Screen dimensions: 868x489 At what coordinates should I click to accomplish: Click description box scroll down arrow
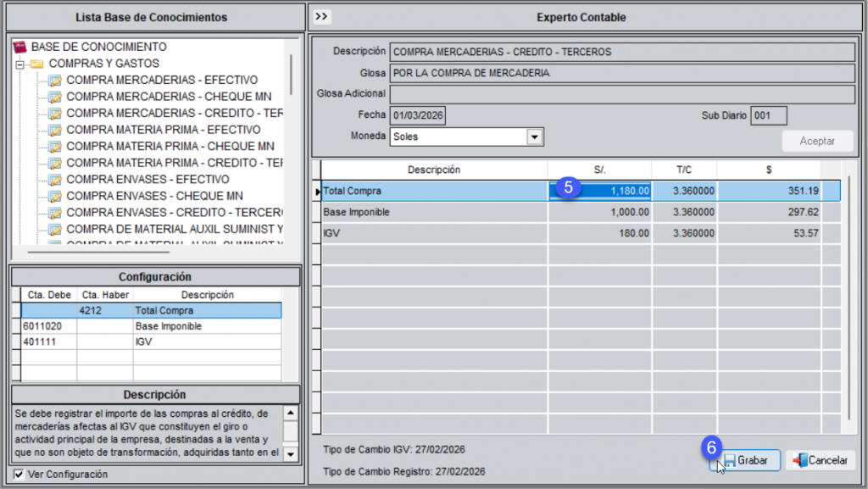pos(291,454)
